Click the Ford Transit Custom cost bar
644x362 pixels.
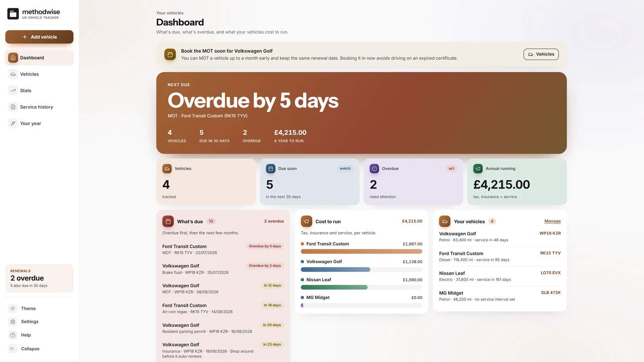[361, 251]
